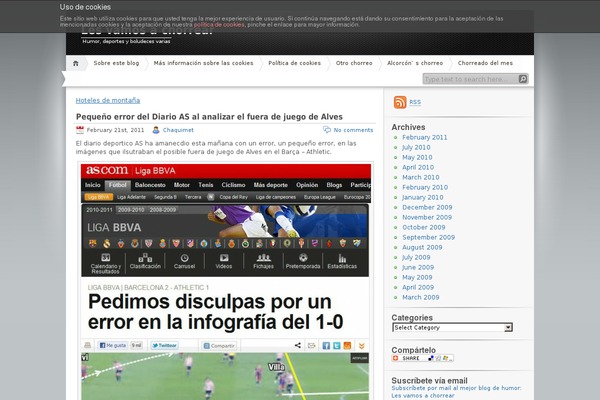Open the February 2011 archive link
The image size is (600, 400).
click(424, 137)
